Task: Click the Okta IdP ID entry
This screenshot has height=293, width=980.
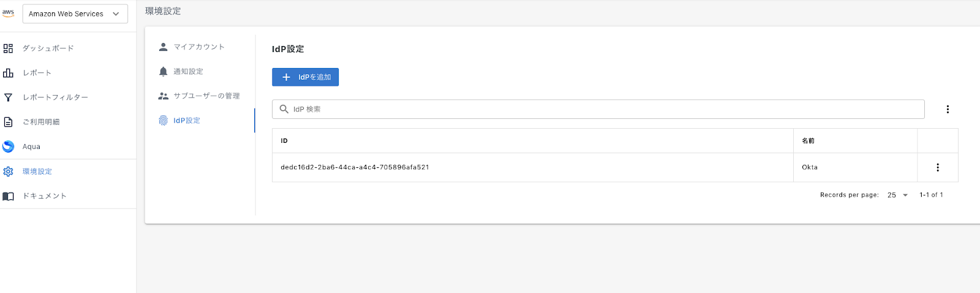Action: [x=355, y=167]
